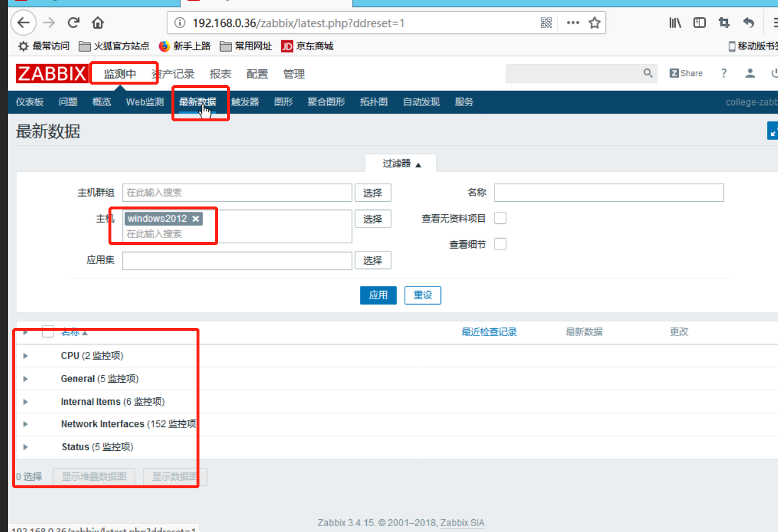Switch to 触发器 submenu
Screen dimensions: 778x532
coord(245,102)
